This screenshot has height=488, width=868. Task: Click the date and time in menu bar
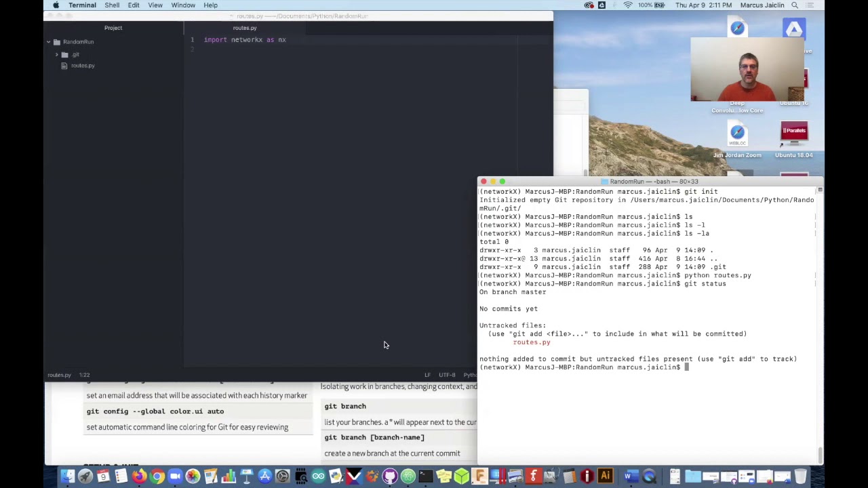coord(705,5)
